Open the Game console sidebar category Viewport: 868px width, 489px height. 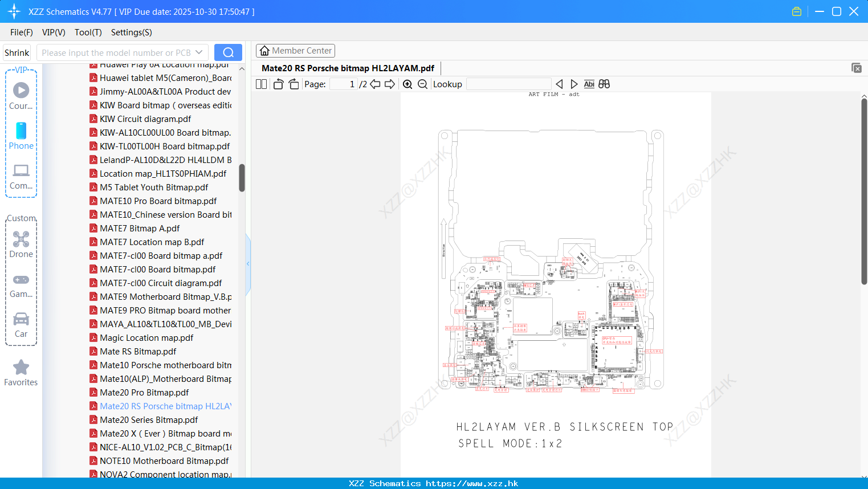[x=21, y=286]
